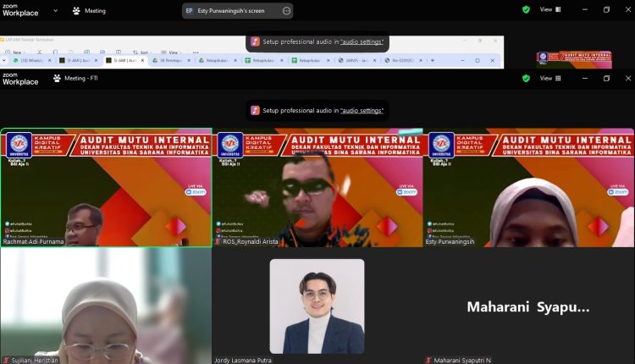635x364 pixels.
Task: Open the Meeting icon in top Zoom window
Action: click(x=76, y=11)
